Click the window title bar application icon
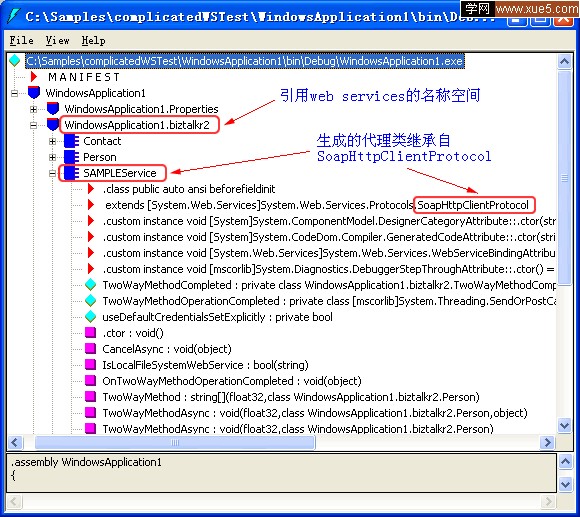Viewport: 580px width, 517px height. coord(14,16)
